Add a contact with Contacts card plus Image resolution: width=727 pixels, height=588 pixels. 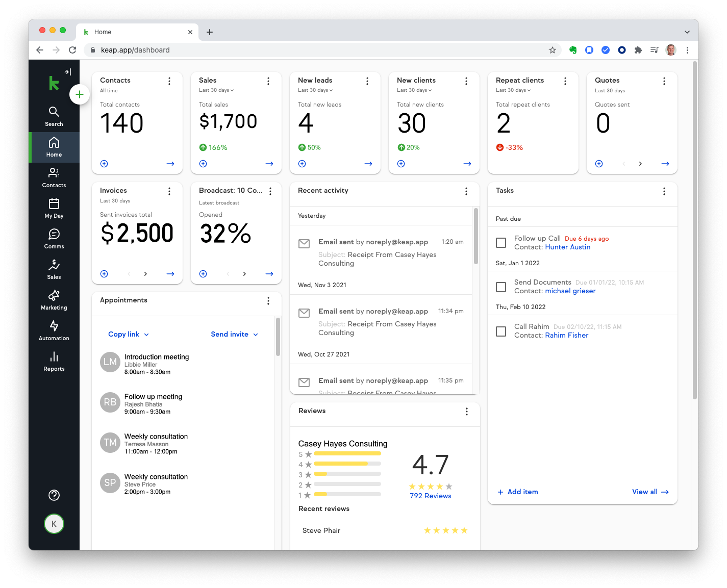click(104, 164)
